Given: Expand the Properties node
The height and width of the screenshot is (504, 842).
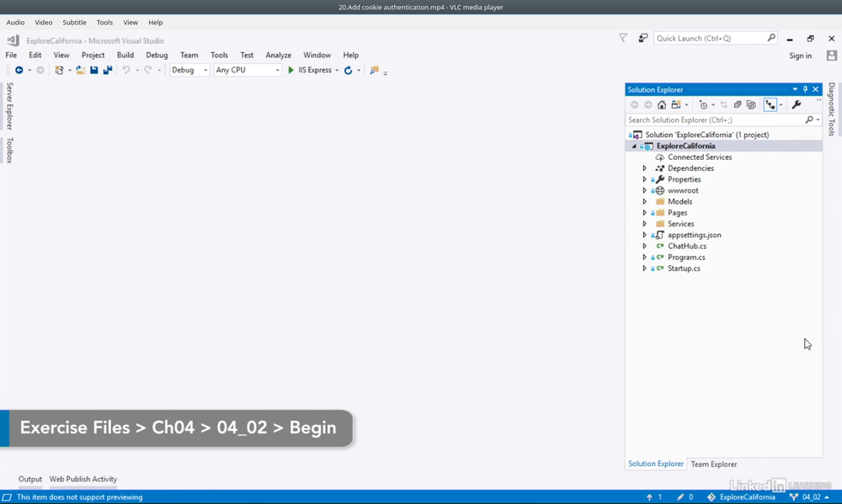Looking at the screenshot, I should pyautogui.click(x=645, y=179).
